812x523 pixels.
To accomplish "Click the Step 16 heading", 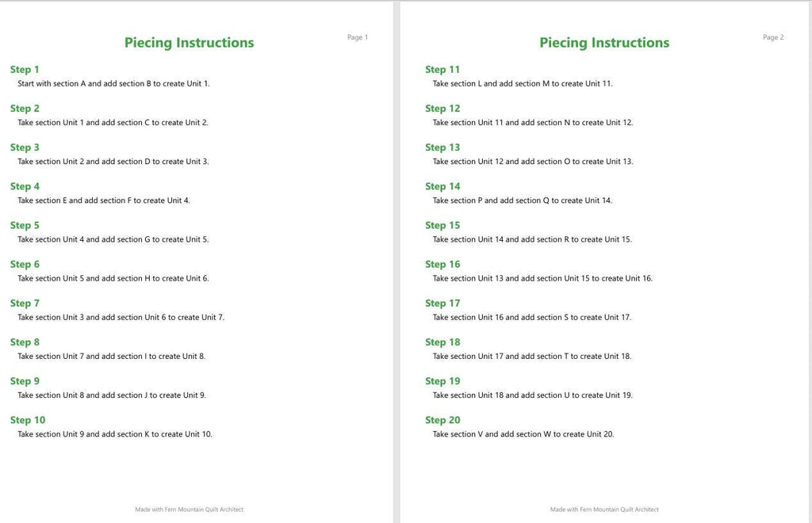I will click(442, 265).
